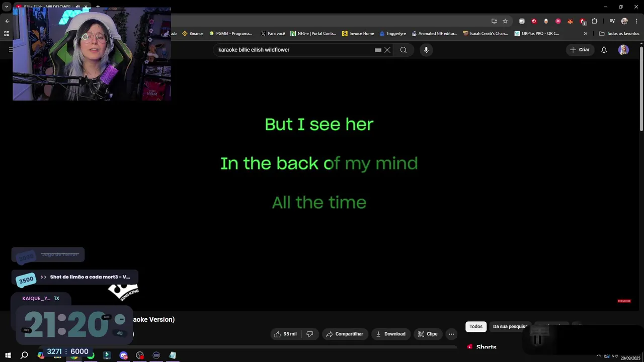Open the Animated GIF editor bookmark
The image size is (644, 362).
pos(434,34)
